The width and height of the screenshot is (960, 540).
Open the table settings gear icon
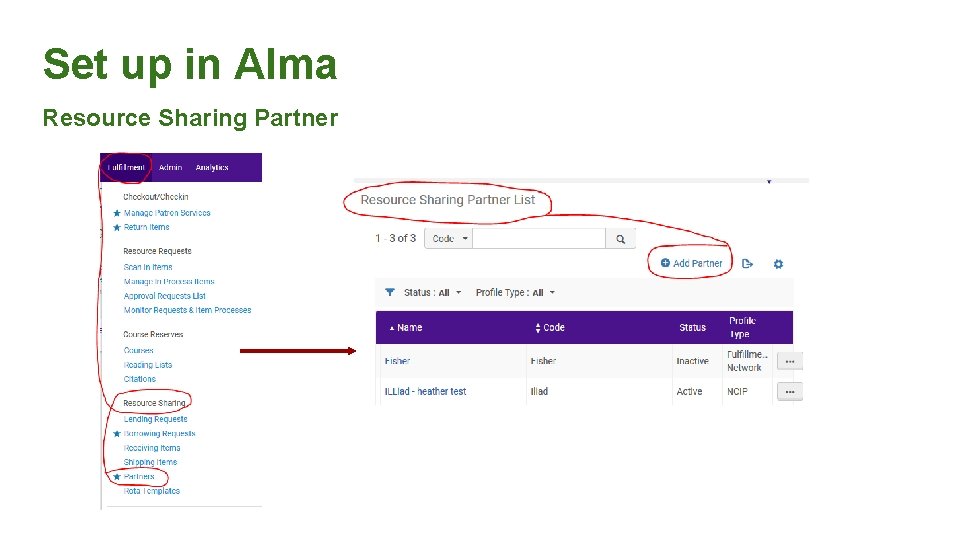tap(778, 264)
